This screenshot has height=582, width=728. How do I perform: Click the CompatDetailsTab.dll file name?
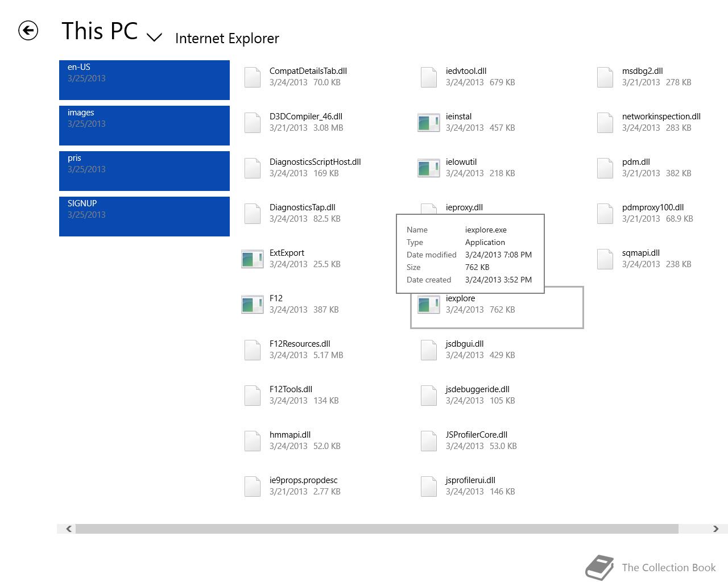tap(308, 71)
